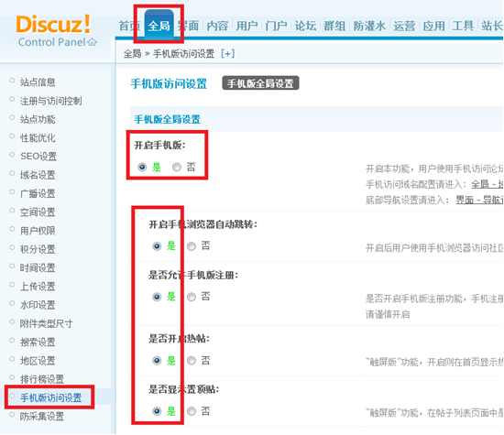The height and width of the screenshot is (435, 504).
Task: Click the Discuz! logo
Action: point(53,24)
